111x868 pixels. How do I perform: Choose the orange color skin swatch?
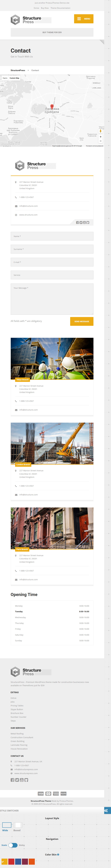[x=32, y=862]
